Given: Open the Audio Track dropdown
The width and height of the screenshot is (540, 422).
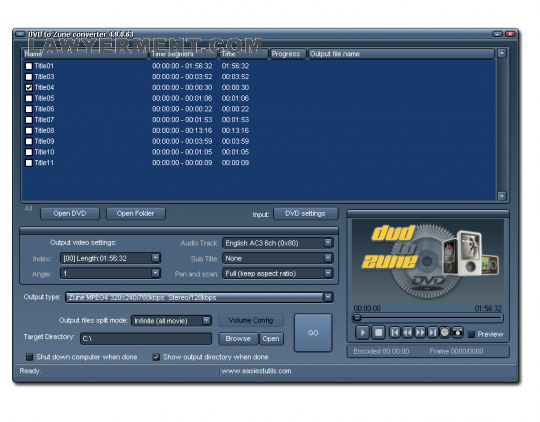Looking at the screenshot, I should click(x=328, y=243).
